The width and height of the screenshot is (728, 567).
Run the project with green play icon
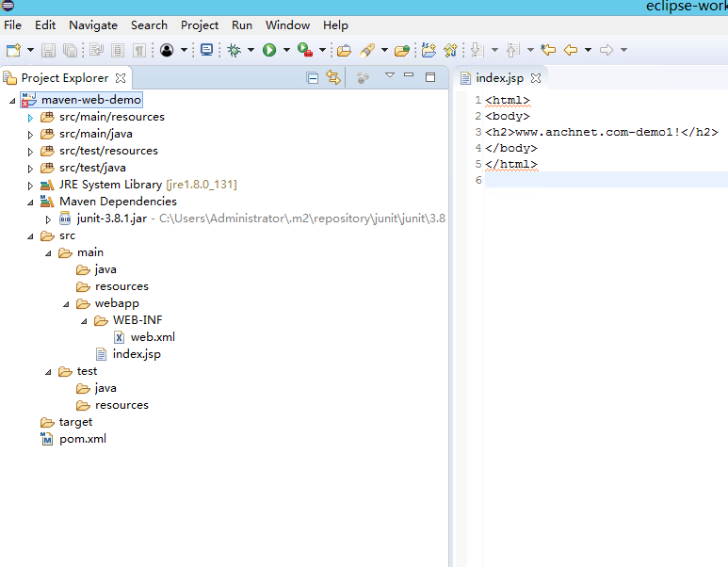269,50
